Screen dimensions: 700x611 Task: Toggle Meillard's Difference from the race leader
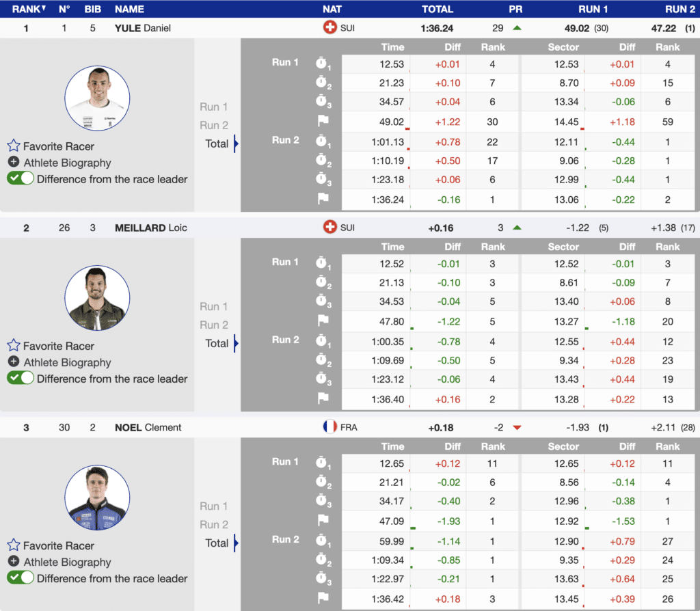[21, 378]
